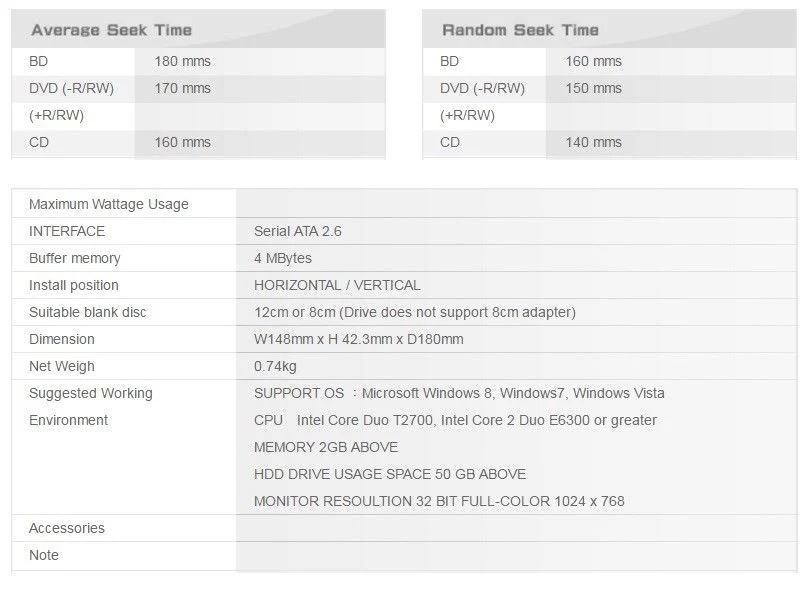Click the HDD DRIVE USAGE SPACE line
Viewport: 808px width, 590px height.
(x=390, y=474)
